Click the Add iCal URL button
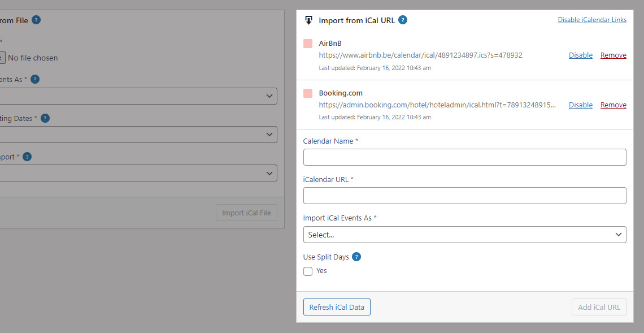The image size is (644, 333). tap(599, 307)
